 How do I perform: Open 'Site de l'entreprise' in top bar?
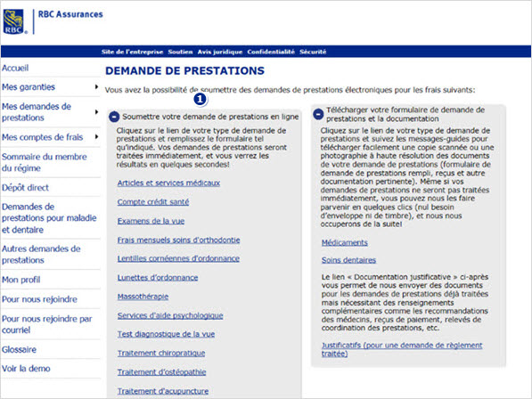tap(132, 52)
